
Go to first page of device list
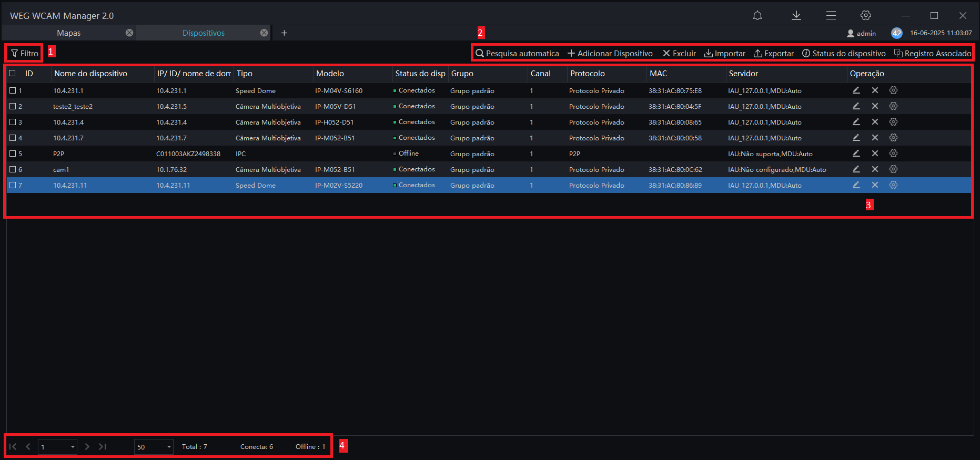(13, 446)
